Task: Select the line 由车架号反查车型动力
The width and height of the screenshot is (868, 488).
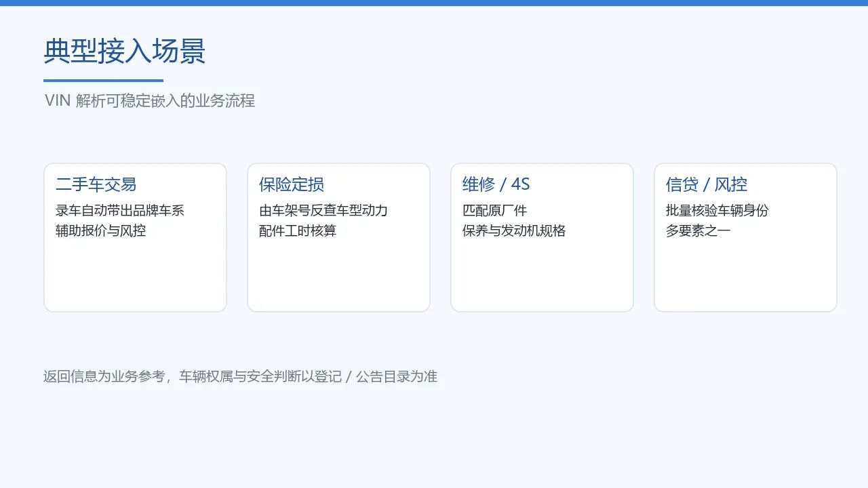Action: (x=323, y=211)
